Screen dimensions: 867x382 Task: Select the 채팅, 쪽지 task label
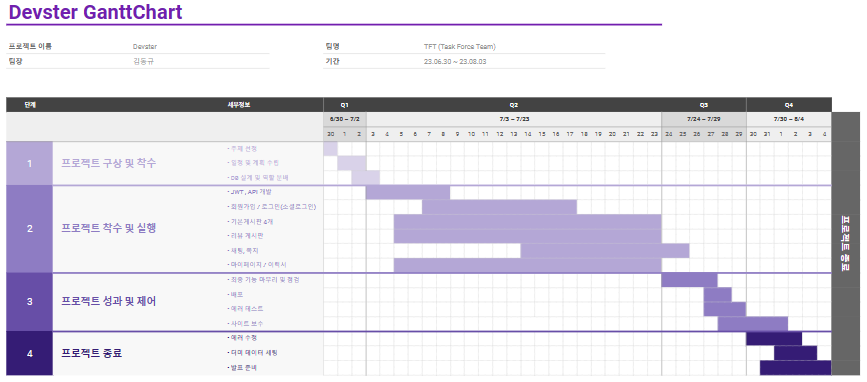tap(243, 250)
